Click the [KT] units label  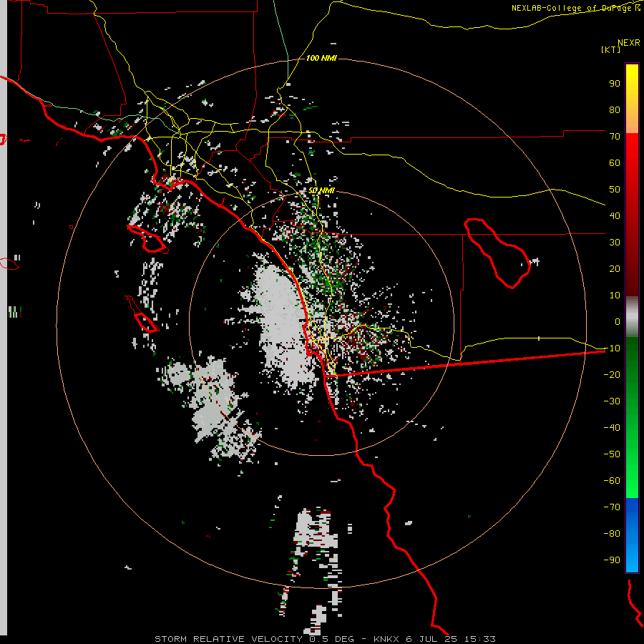click(610, 49)
